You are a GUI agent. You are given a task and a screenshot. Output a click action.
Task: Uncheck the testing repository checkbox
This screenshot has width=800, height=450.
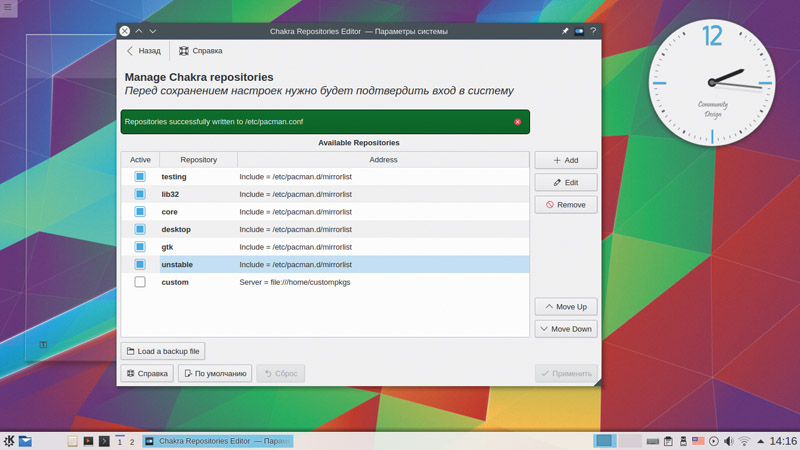point(140,177)
